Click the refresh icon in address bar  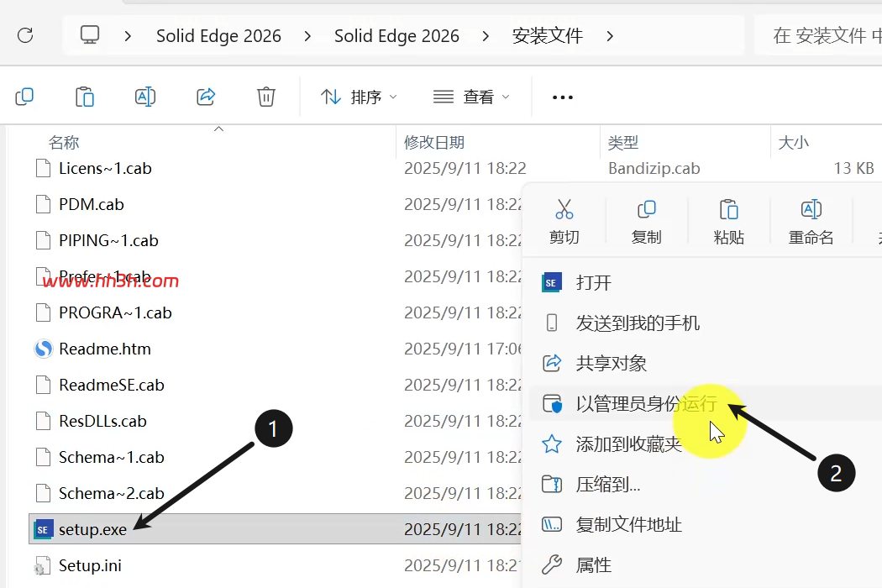tap(25, 35)
